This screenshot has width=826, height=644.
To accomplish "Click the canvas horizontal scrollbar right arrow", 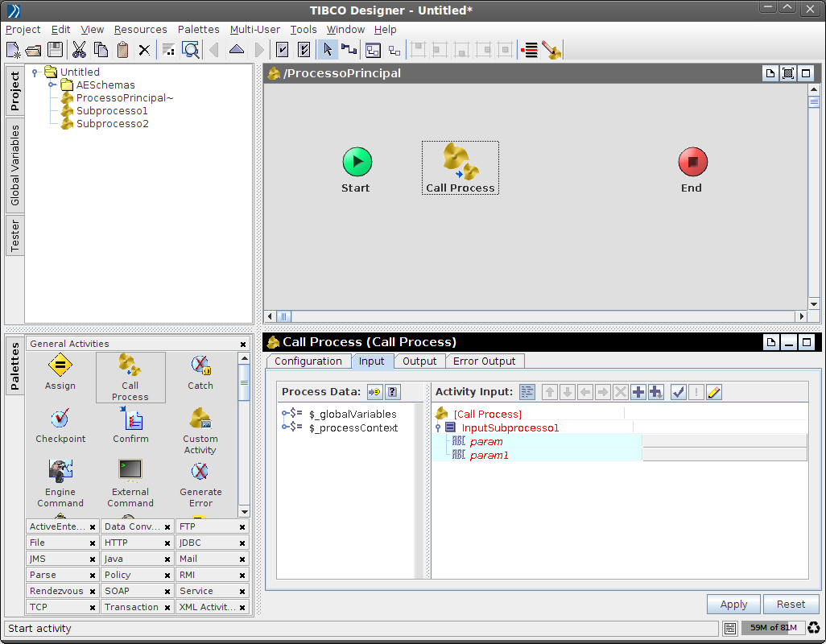I will [x=801, y=316].
